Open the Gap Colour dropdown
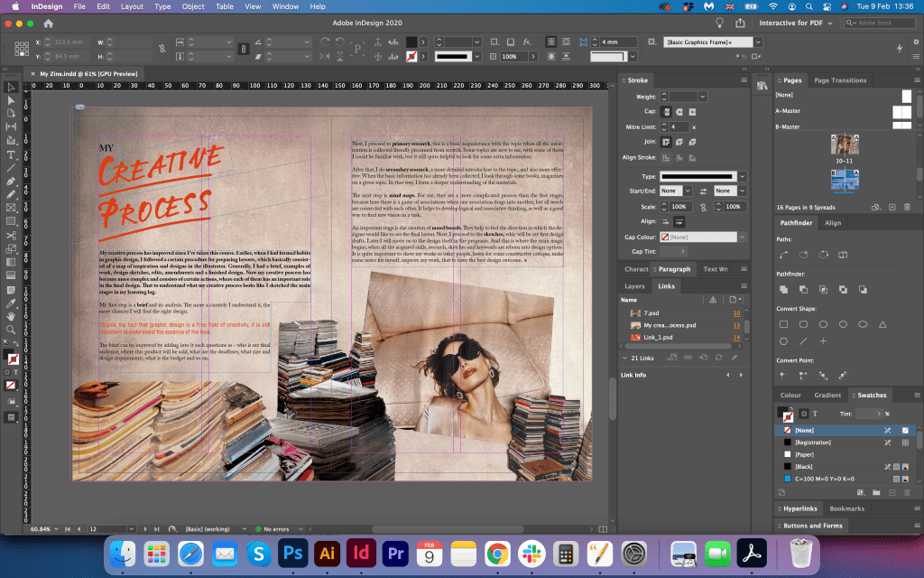Image resolution: width=924 pixels, height=578 pixels. 742,237
